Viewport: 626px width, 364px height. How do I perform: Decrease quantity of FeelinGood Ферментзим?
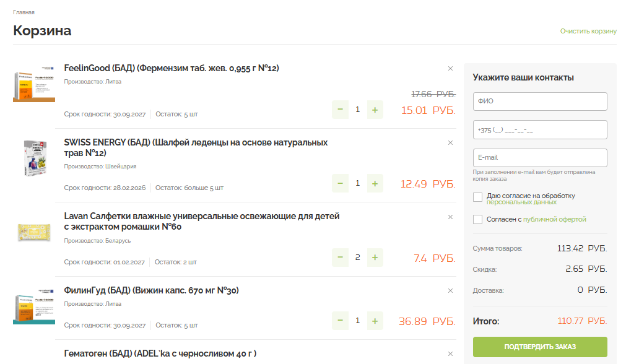click(340, 110)
